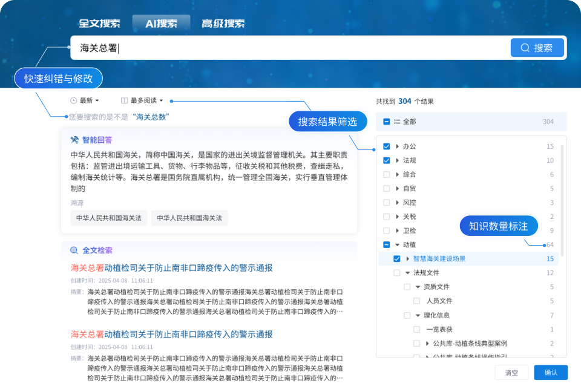581x392 pixels.
Task: Open the 最多阅读 sort dropdown
Action: pyautogui.click(x=142, y=100)
